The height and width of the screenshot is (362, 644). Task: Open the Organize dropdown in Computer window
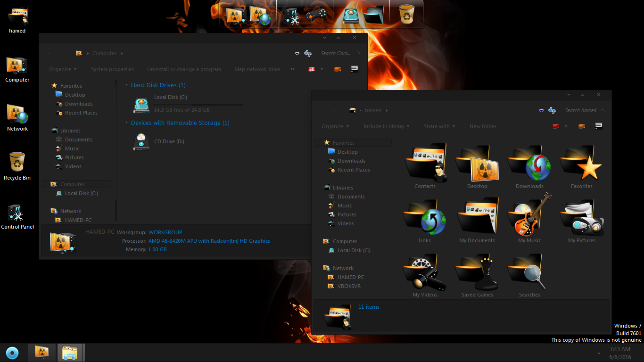63,69
